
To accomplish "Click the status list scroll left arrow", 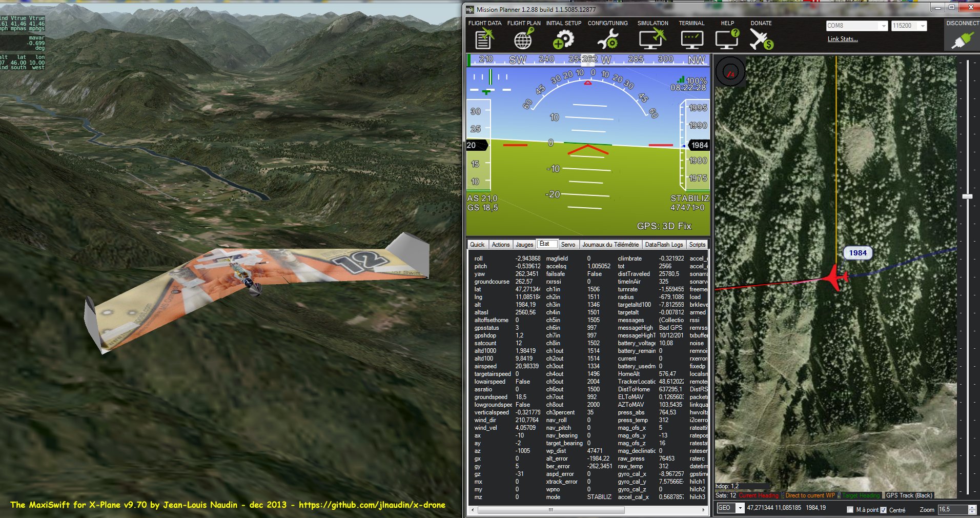I will [472, 510].
